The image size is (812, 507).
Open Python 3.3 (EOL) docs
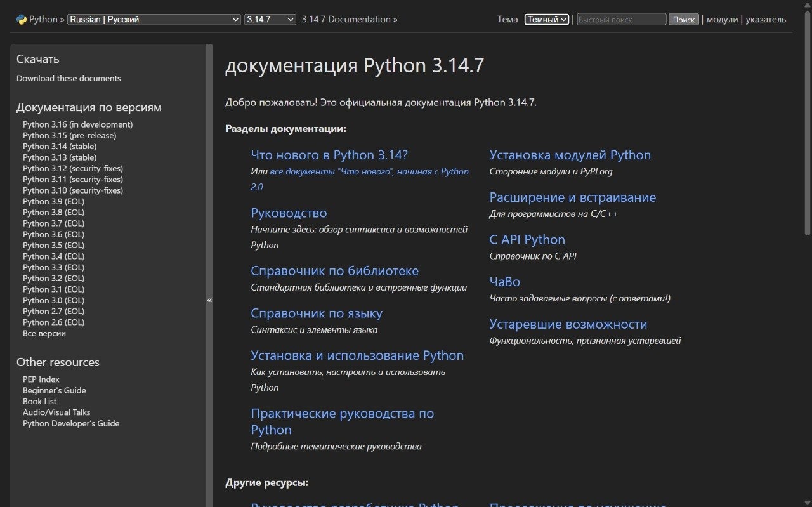53,268
